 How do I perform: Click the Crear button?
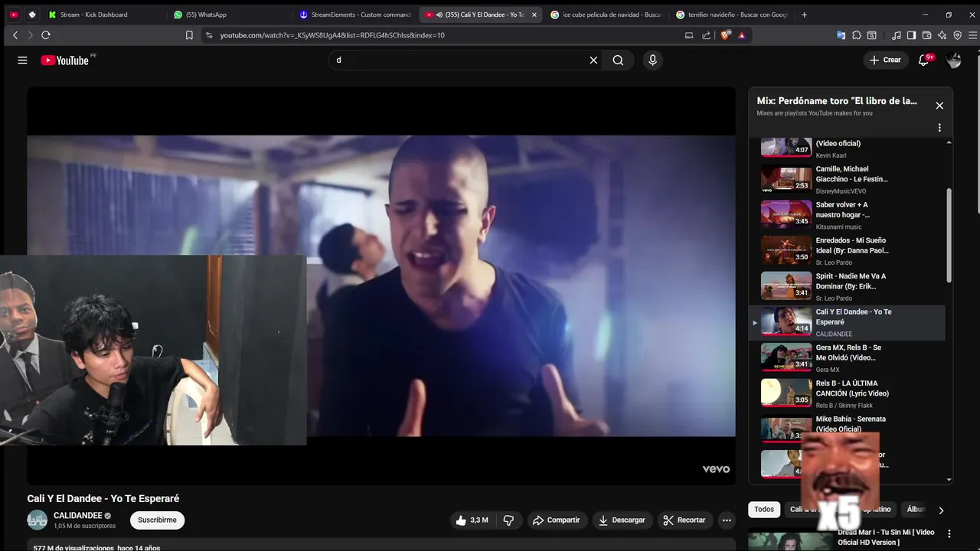pyautogui.click(x=885, y=60)
